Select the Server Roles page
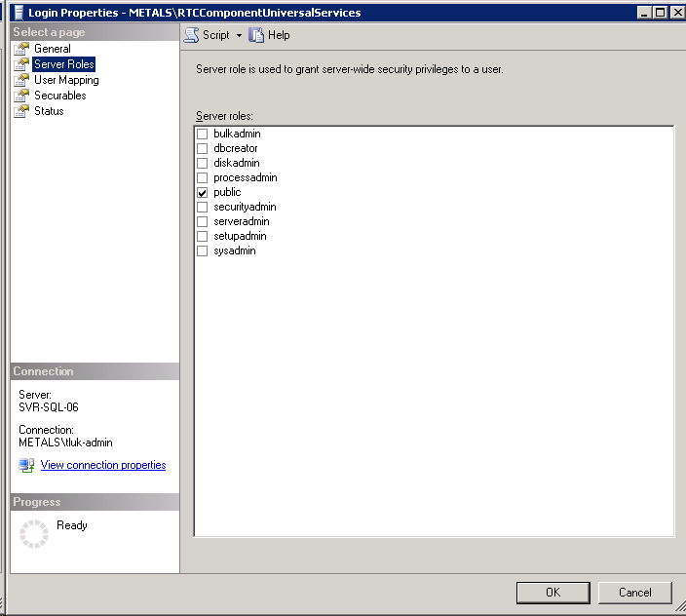686x616 pixels. tap(64, 64)
